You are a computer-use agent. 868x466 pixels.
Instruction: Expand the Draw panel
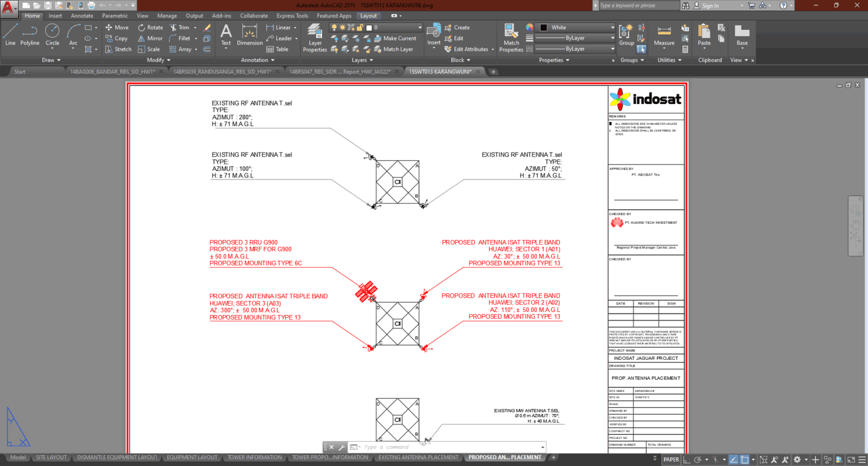[x=50, y=60]
